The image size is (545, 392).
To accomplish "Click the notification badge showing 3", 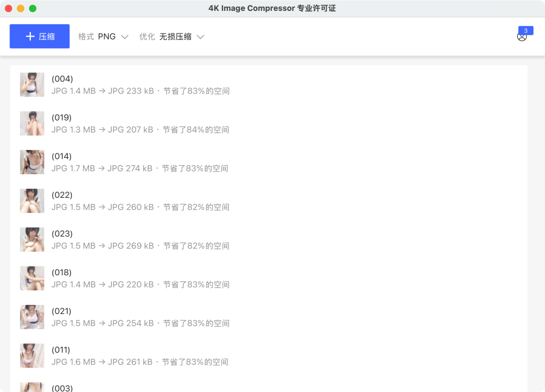I will (x=525, y=30).
